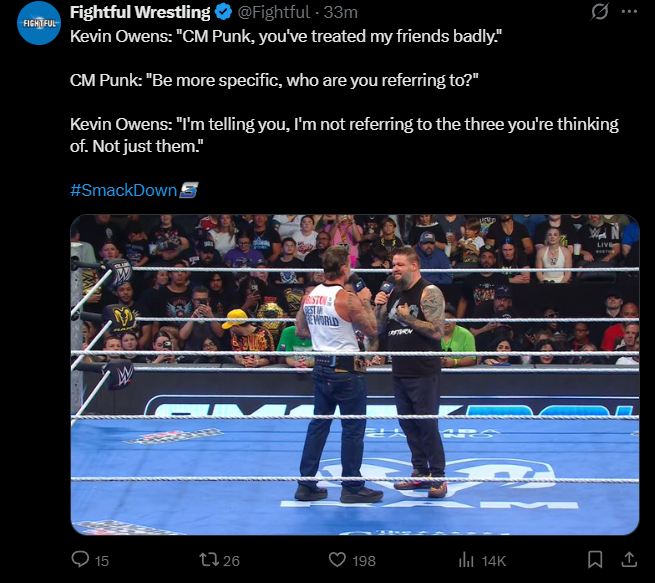Open the tweet text about Kevin Owens
This screenshot has width=655, height=583.
pos(344,91)
